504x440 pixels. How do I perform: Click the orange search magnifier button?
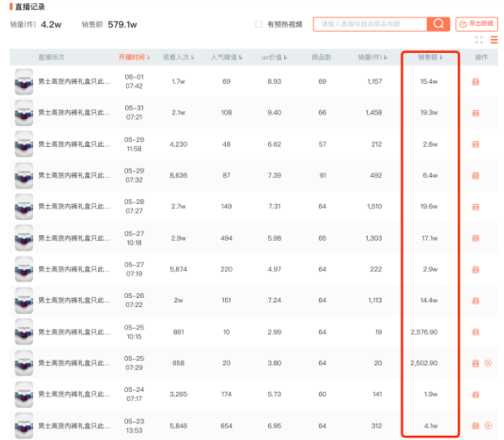pos(438,24)
